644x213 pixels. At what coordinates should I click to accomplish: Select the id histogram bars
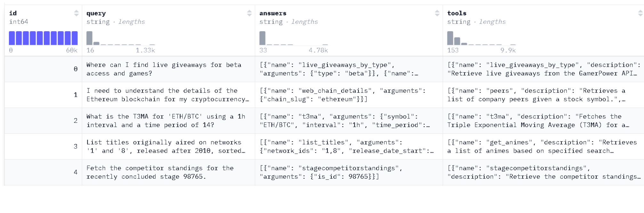click(x=43, y=38)
